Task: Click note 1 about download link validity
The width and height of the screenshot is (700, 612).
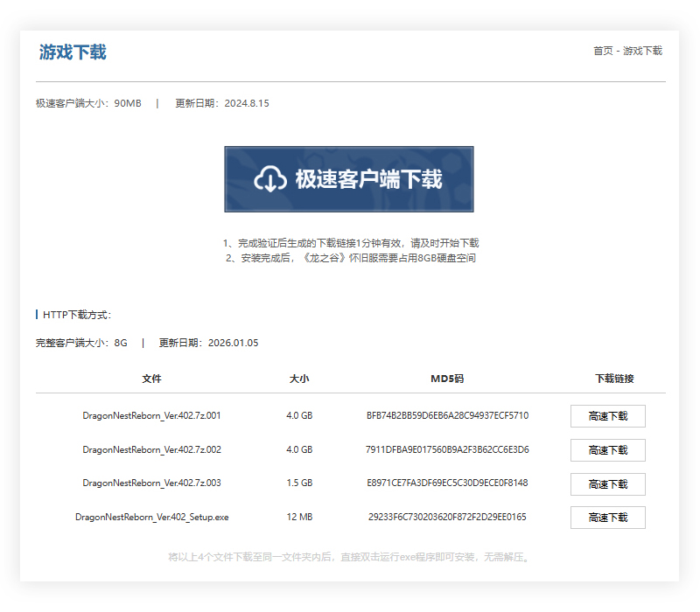Action: [x=351, y=243]
